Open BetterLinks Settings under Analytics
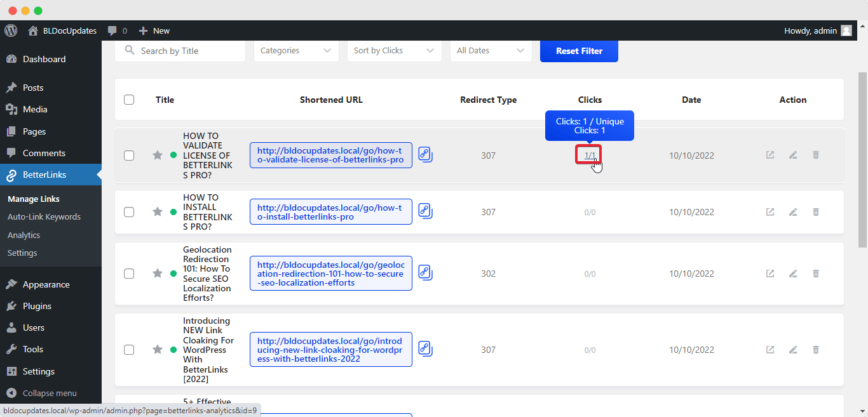 click(22, 253)
